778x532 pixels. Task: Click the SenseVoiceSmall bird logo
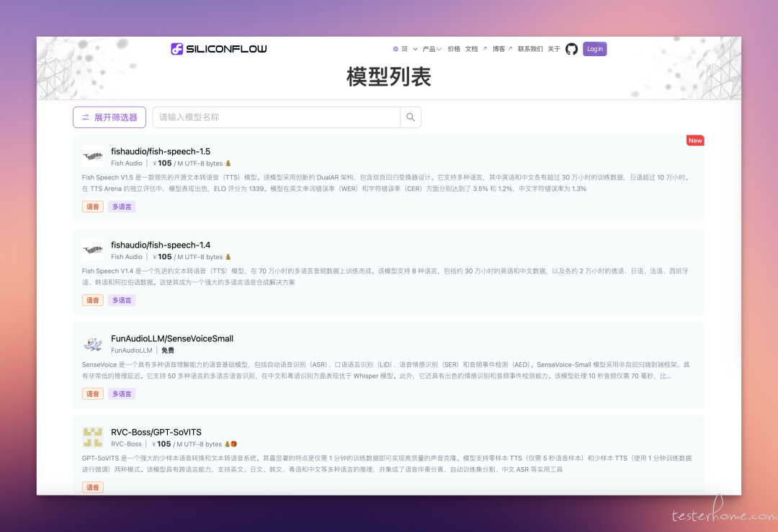93,343
